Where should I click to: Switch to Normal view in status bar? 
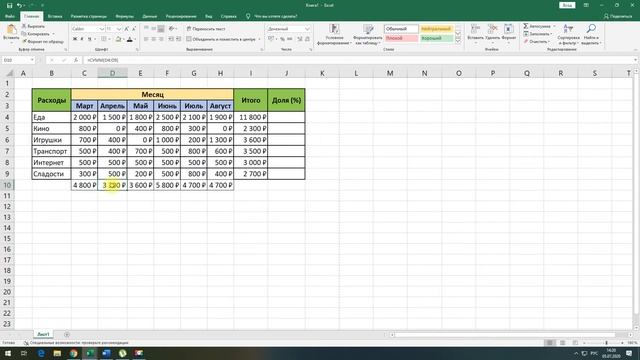point(550,342)
